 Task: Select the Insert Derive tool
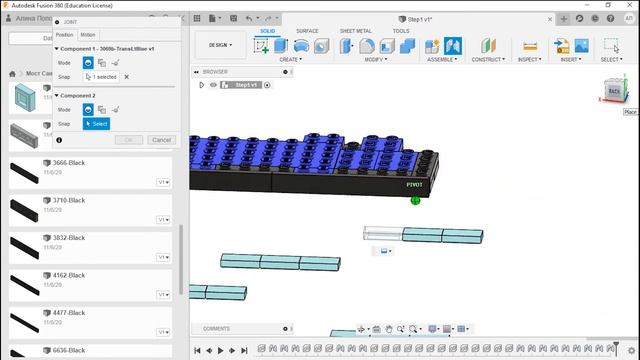coord(562,45)
